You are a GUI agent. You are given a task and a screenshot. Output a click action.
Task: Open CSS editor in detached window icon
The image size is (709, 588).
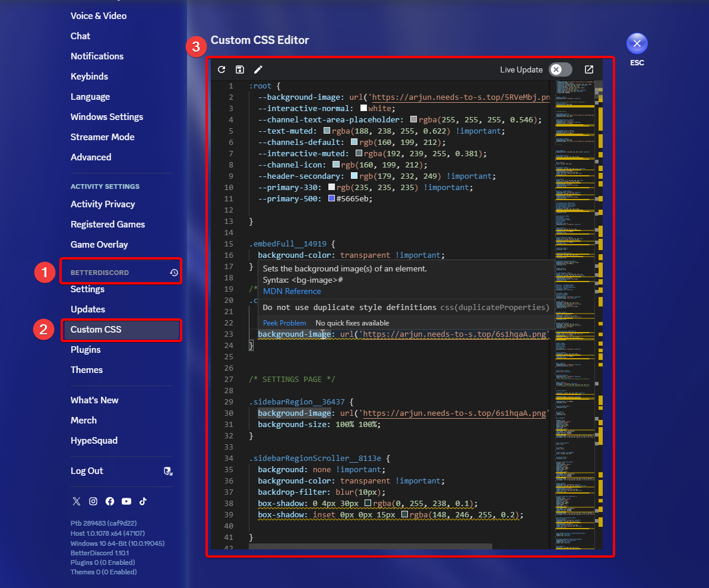point(588,69)
